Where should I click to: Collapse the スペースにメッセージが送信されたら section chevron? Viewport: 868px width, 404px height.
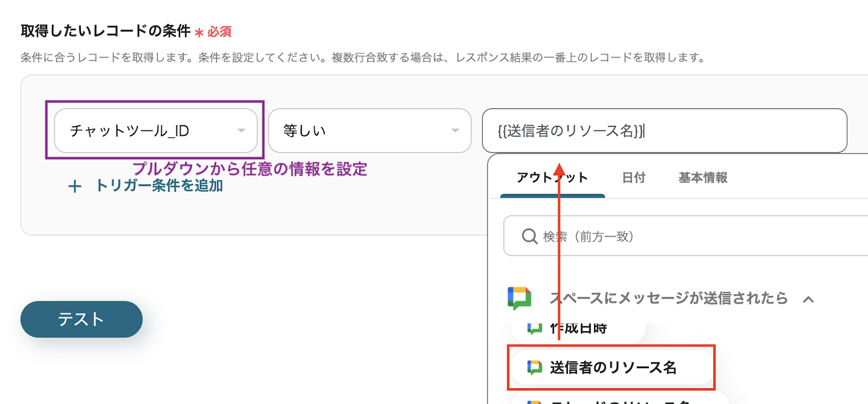[x=808, y=299]
